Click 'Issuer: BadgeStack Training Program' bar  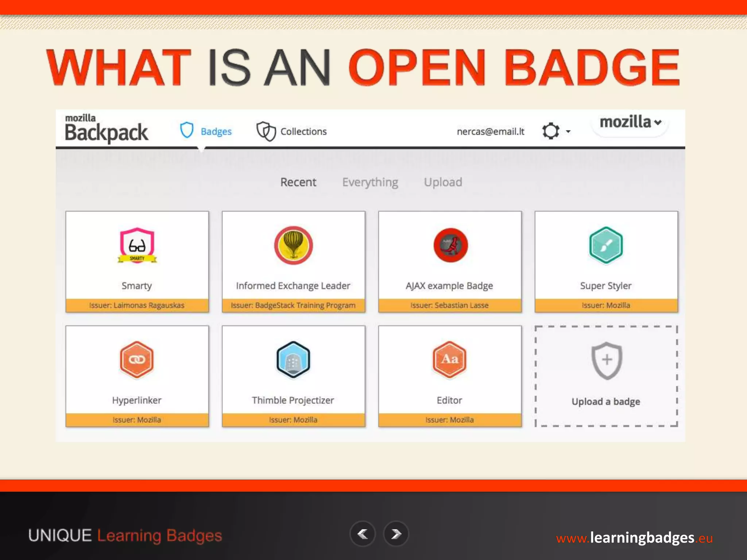coord(293,306)
